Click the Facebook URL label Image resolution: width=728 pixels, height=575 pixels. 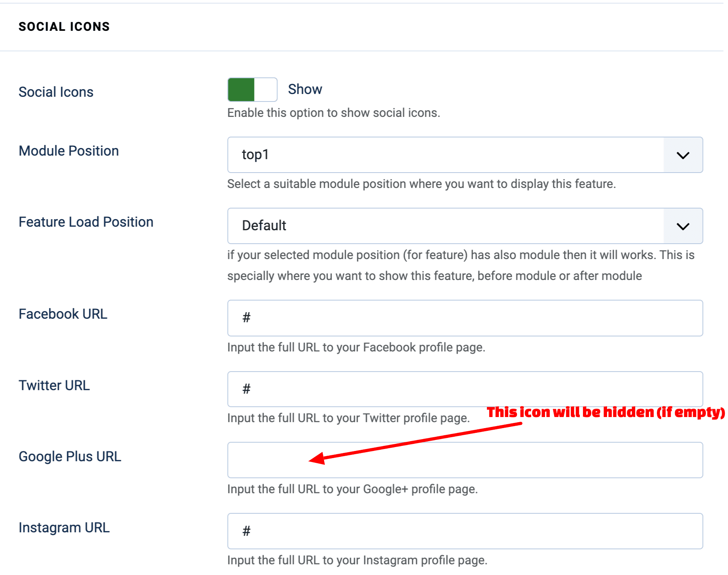point(63,314)
